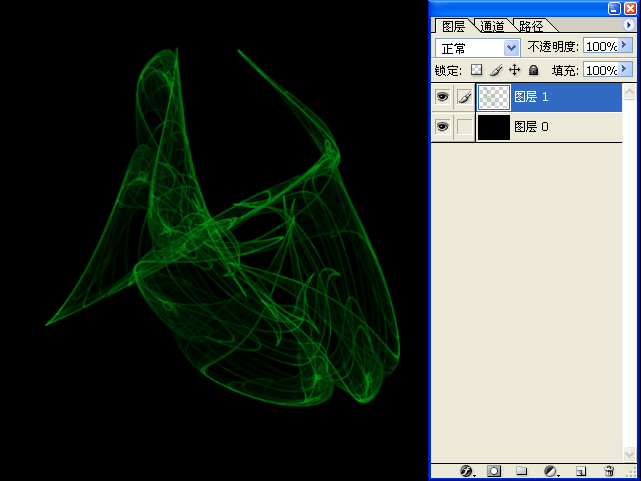The height and width of the screenshot is (481, 641).
Task: Switch to the 通道 tab
Action: coord(492,26)
